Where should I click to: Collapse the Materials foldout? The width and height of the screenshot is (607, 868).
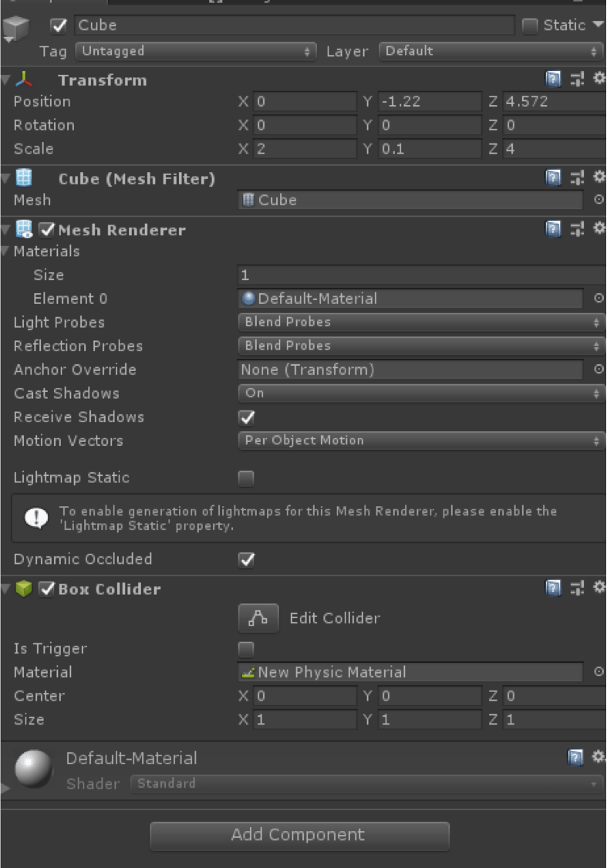pos(5,252)
